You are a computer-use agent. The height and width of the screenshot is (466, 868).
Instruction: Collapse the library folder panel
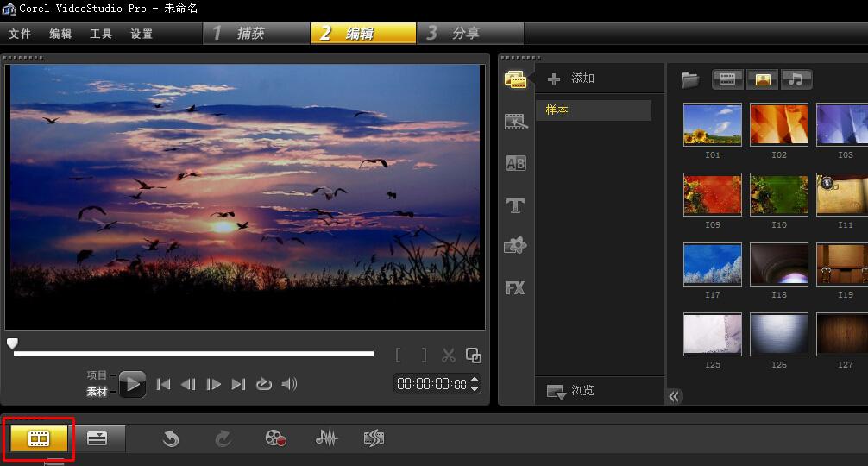click(675, 396)
